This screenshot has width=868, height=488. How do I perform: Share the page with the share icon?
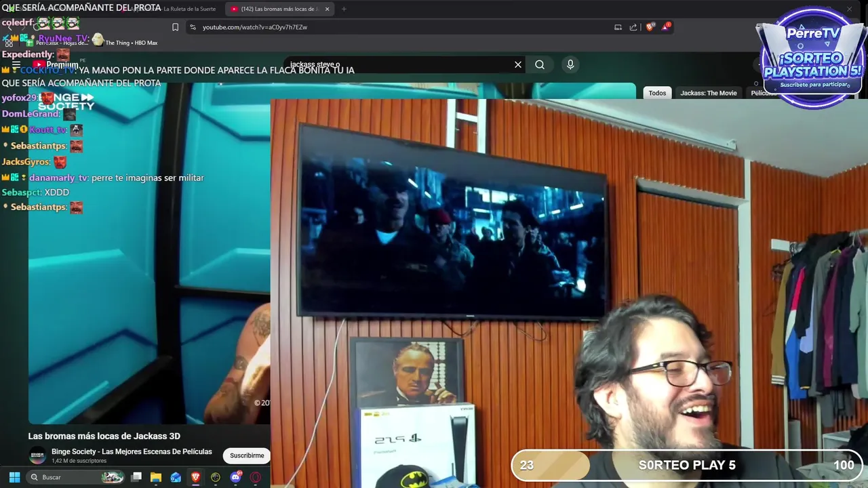pos(633,27)
